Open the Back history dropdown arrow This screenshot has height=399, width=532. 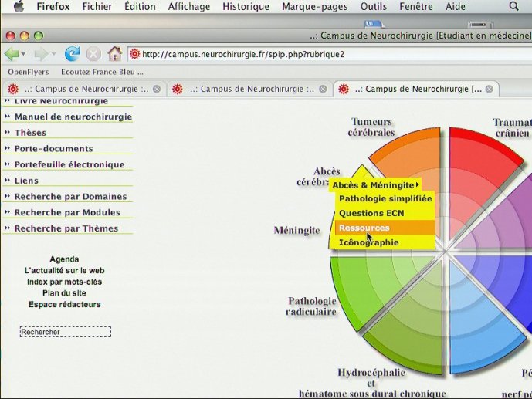pos(23,54)
